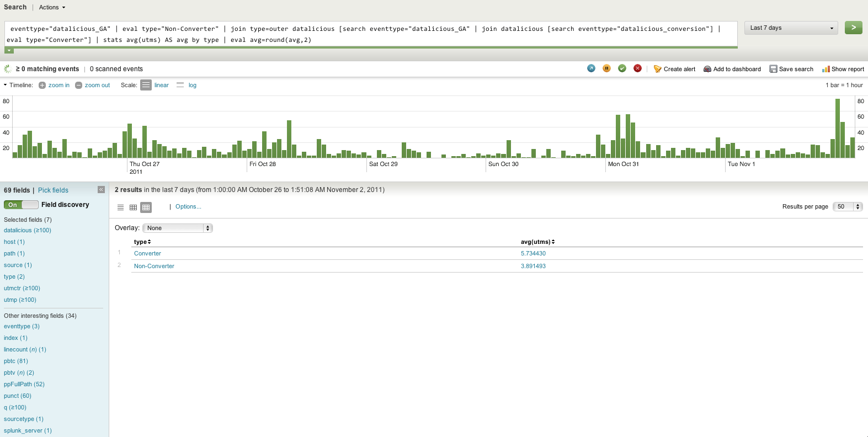Screen dimensions: 868x437
Task: Click Add to dashboard link
Action: [x=737, y=69]
